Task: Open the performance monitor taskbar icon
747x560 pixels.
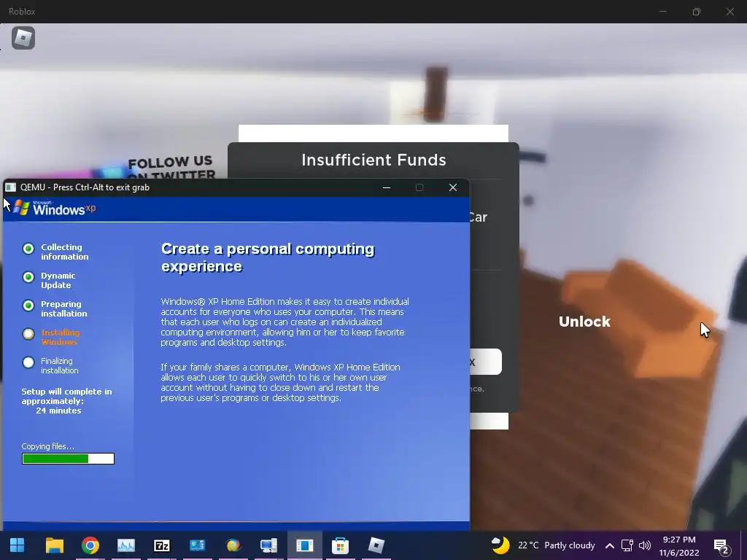Action: click(125, 545)
